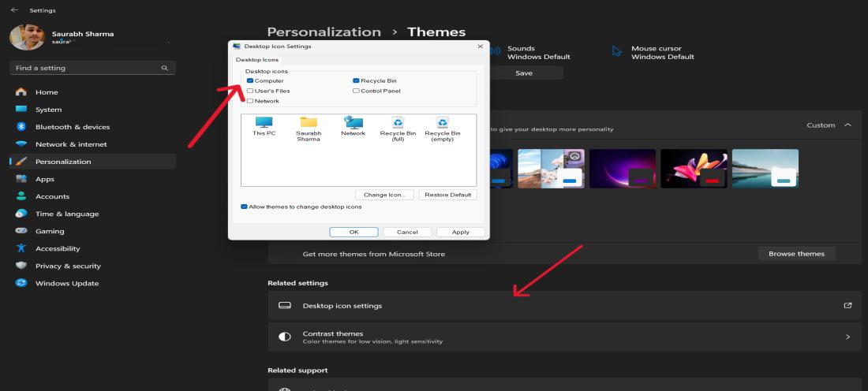This screenshot has width=868, height=391.
Task: Open Desktop icon settings row
Action: (565, 305)
